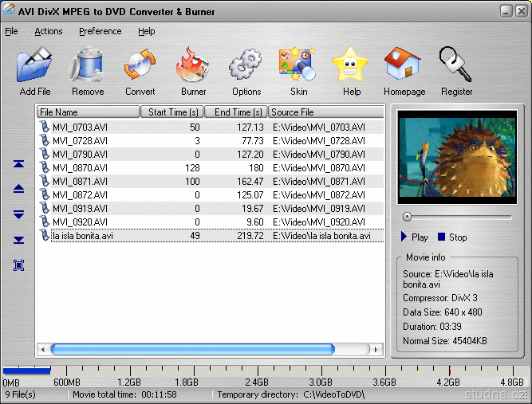This screenshot has width=532, height=404.
Task: Open the Homepage house icon
Action: (404, 66)
